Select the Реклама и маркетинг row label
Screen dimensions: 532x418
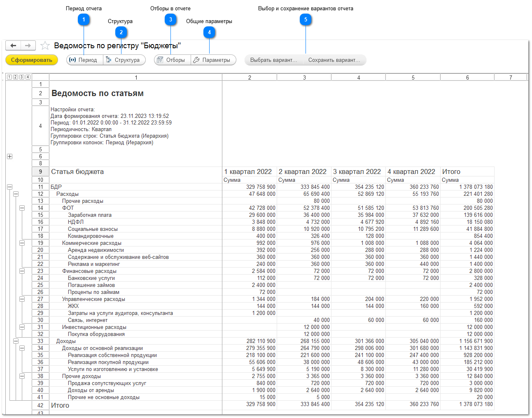(x=94, y=264)
